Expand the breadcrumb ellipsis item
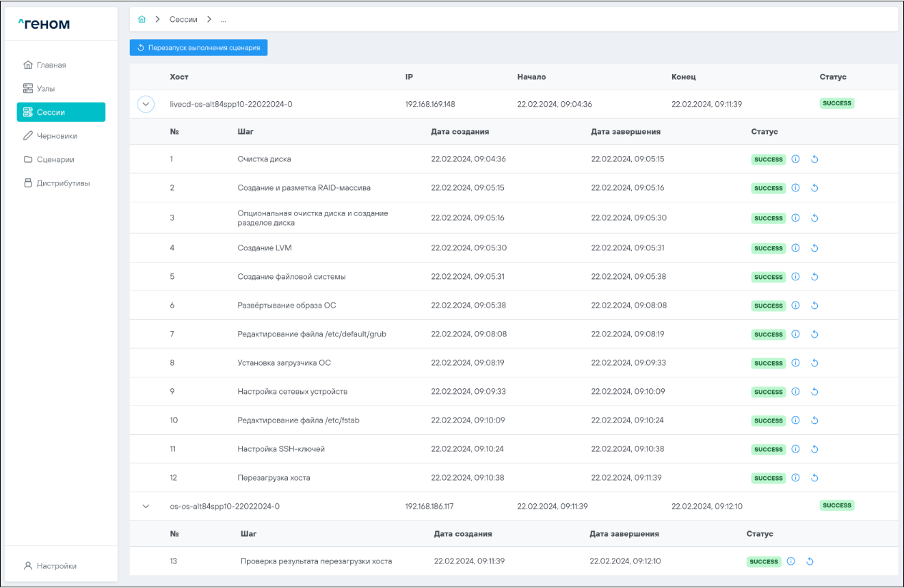 223,20
